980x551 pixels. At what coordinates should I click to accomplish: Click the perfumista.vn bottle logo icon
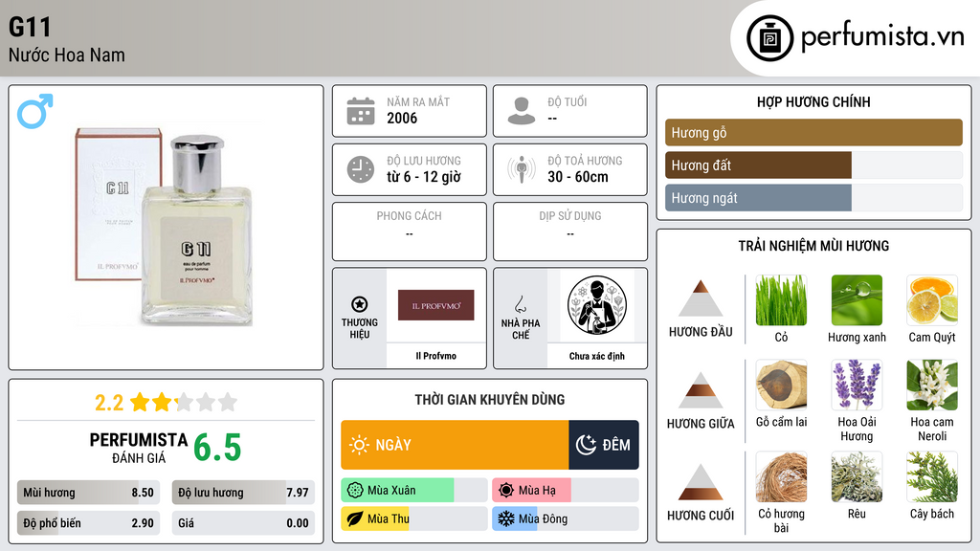point(770,38)
